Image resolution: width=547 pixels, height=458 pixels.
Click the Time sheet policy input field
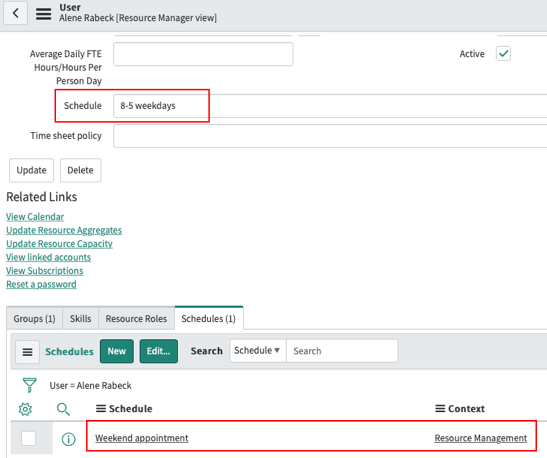tap(330, 136)
